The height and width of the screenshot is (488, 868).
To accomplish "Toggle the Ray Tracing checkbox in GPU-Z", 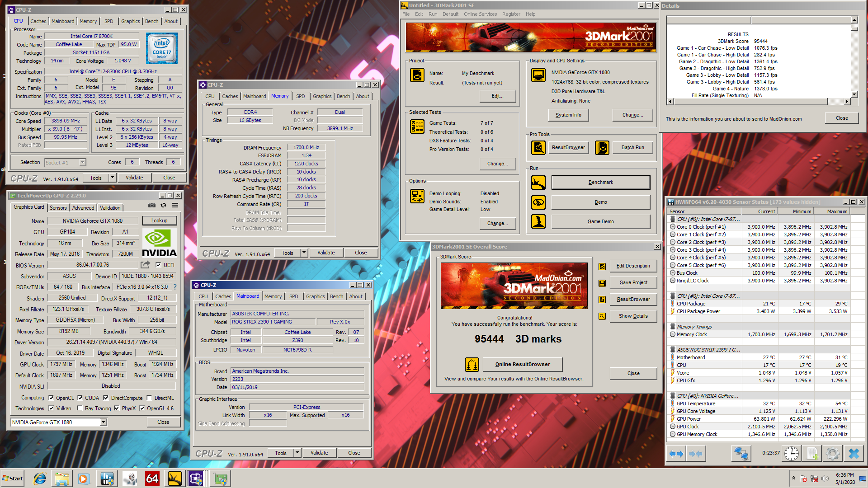I will [80, 408].
